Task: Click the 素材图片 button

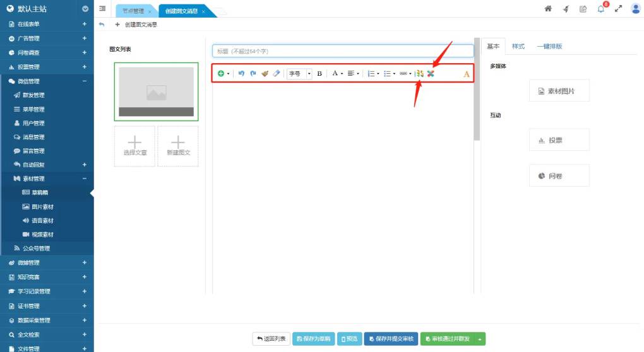Action: click(x=559, y=91)
